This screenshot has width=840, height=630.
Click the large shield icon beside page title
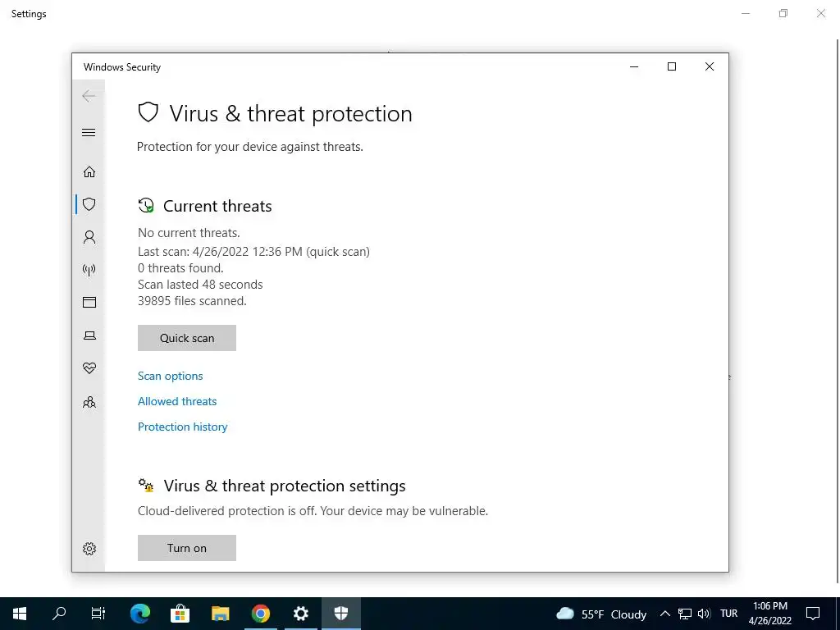[x=148, y=112]
